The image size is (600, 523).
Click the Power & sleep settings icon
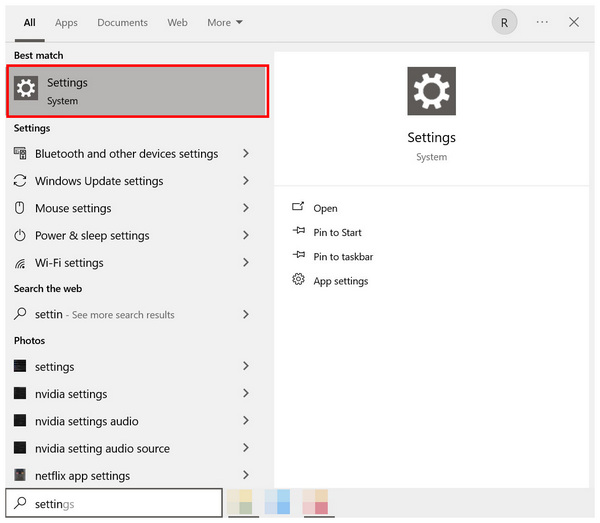(20, 235)
